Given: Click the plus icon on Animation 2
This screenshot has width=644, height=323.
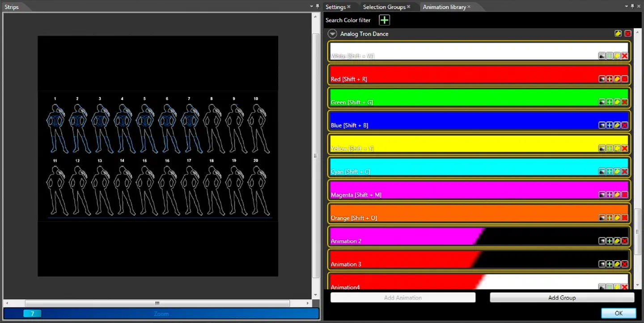Looking at the screenshot, I should (610, 241).
